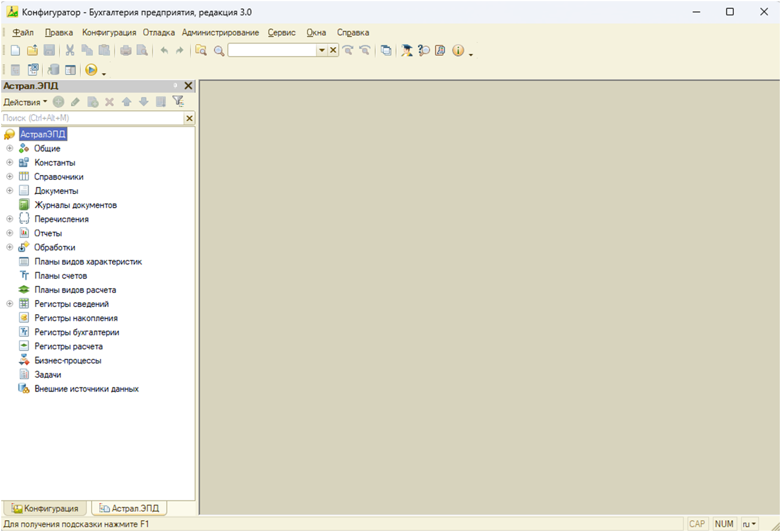The width and height of the screenshot is (781, 532).
Task: Click the Redo arrow icon
Action: [179, 51]
